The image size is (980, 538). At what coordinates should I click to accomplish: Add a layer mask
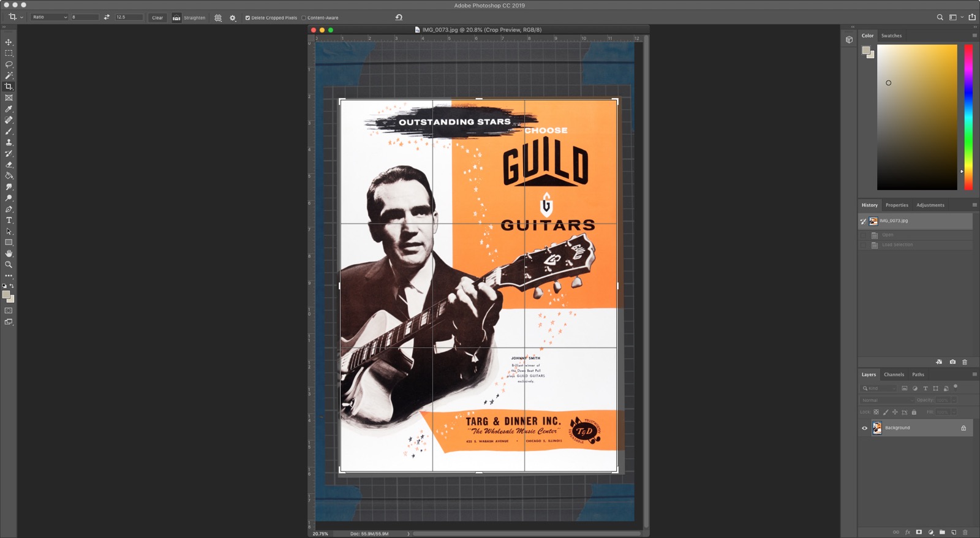[919, 532]
